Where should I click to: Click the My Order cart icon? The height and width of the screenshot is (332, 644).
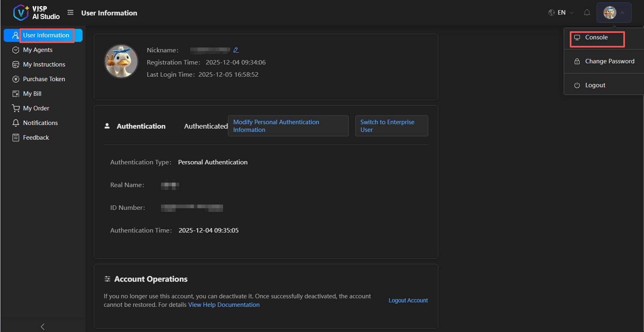pyautogui.click(x=16, y=108)
